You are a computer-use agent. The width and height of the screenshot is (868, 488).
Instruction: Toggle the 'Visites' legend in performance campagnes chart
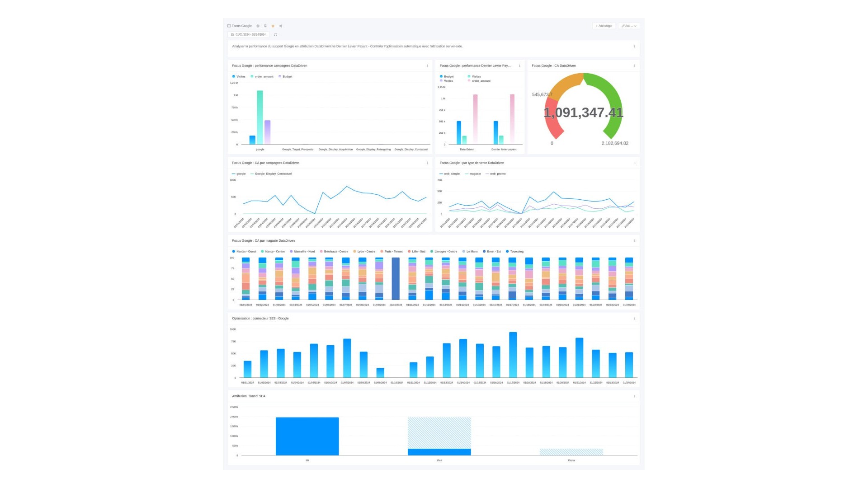tap(239, 76)
